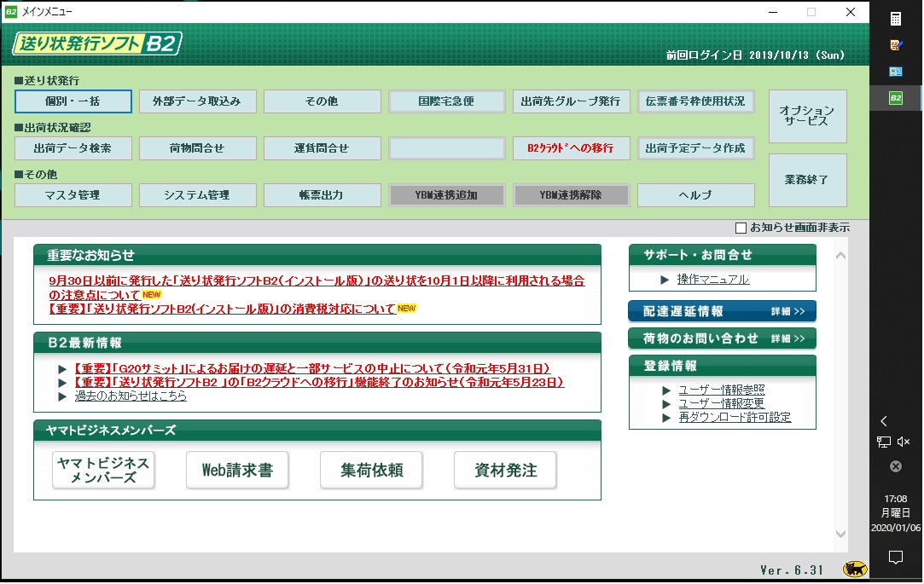Open 再ダウンロード許可設定 link
Viewport: 924px width, 584px height.
(x=735, y=417)
